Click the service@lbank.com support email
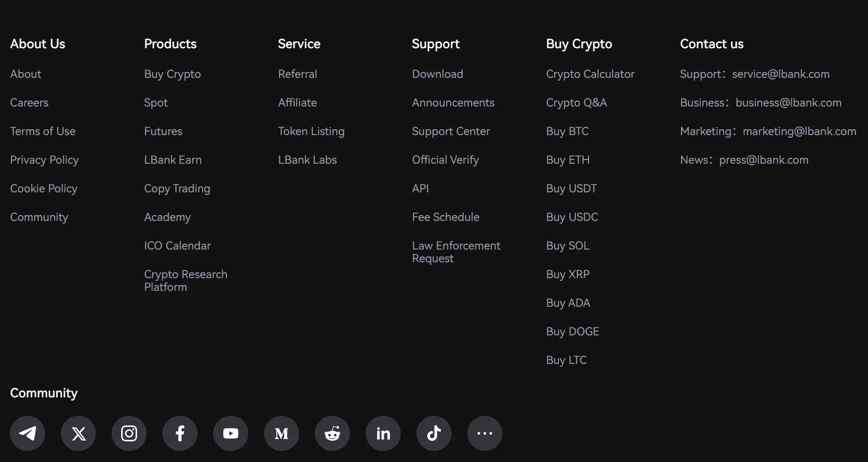 coord(781,74)
